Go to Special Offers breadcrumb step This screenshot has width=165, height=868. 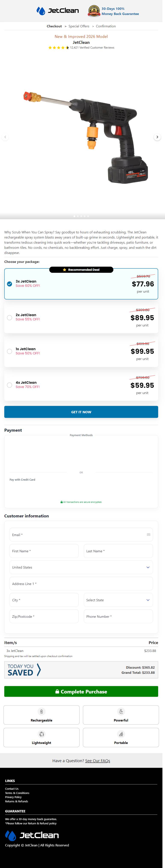(79, 26)
